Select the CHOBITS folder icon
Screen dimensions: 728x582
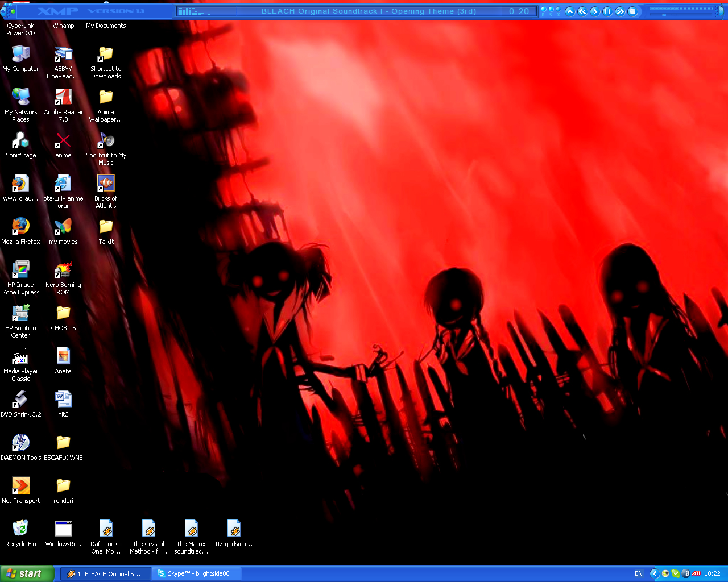point(63,318)
